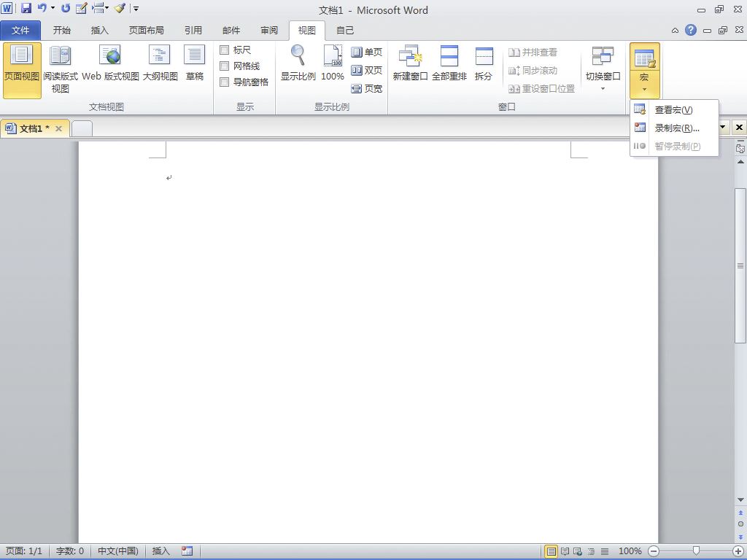The width and height of the screenshot is (747, 560).
Task: Open the 文件 tab
Action: [20, 31]
